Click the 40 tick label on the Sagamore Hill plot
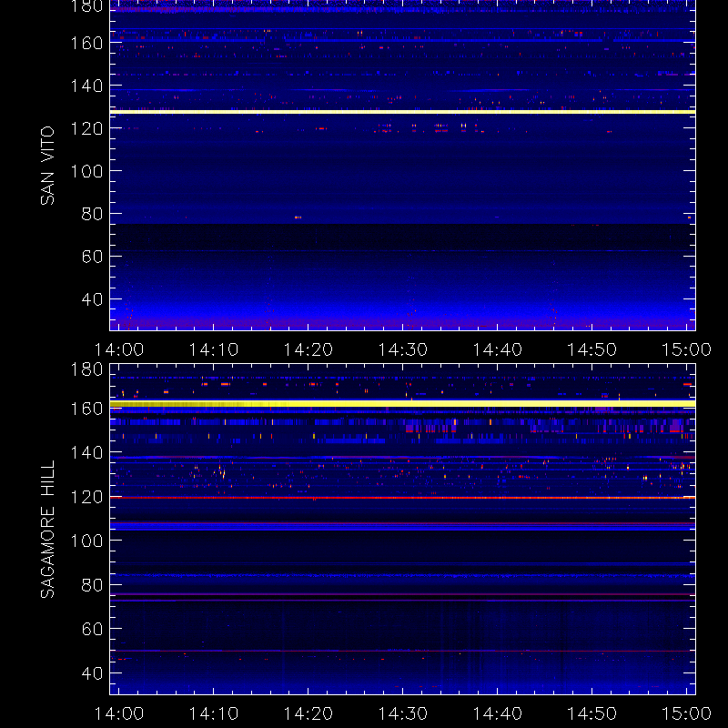Screen dimensions: 728x728 92,673
